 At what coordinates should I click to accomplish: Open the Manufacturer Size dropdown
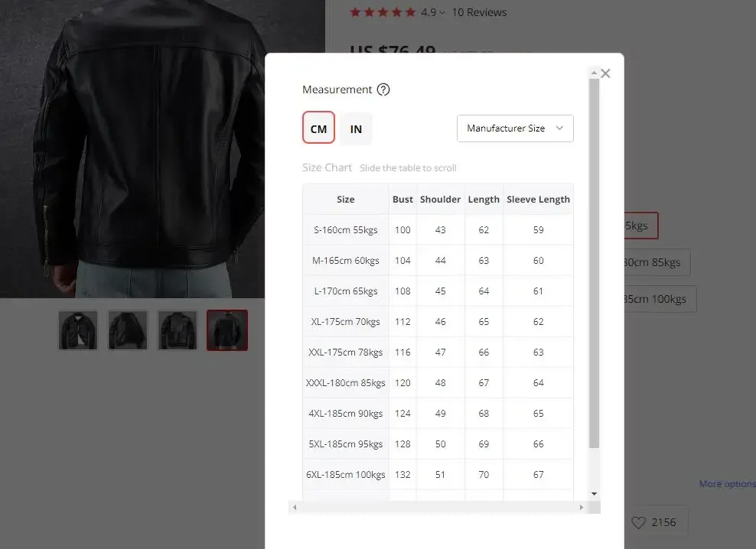(515, 128)
